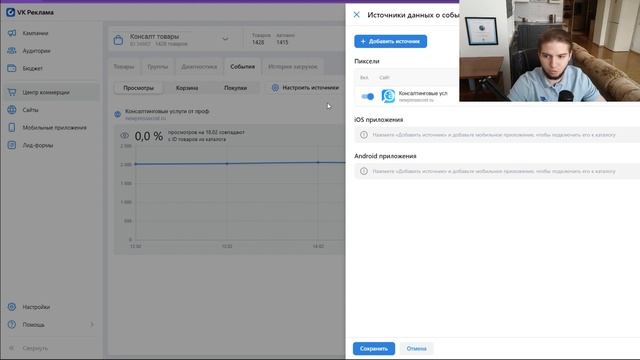Image resolution: width=640 pixels, height=360 pixels.
Task: Click info icon under Android приложения
Action: click(x=364, y=171)
